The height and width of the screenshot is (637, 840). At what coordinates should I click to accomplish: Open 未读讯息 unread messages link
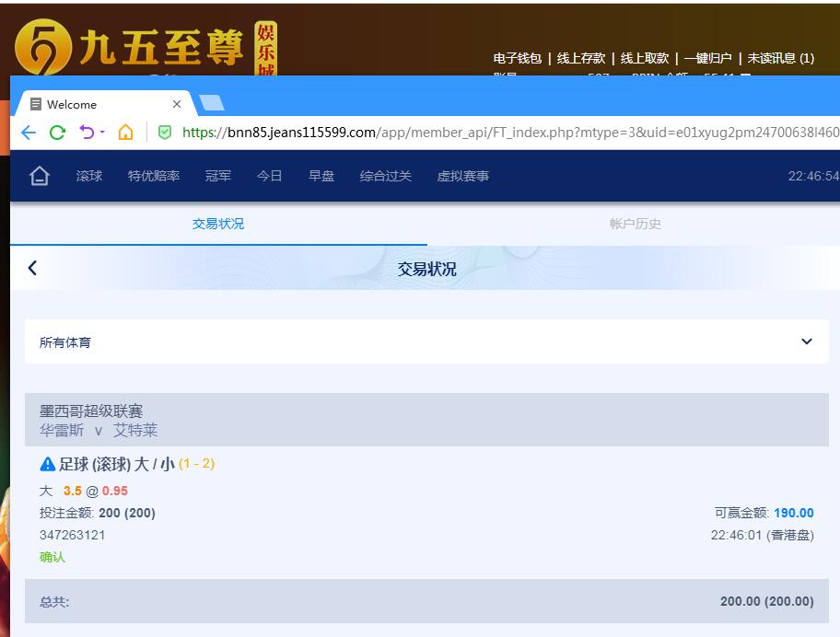(780, 58)
